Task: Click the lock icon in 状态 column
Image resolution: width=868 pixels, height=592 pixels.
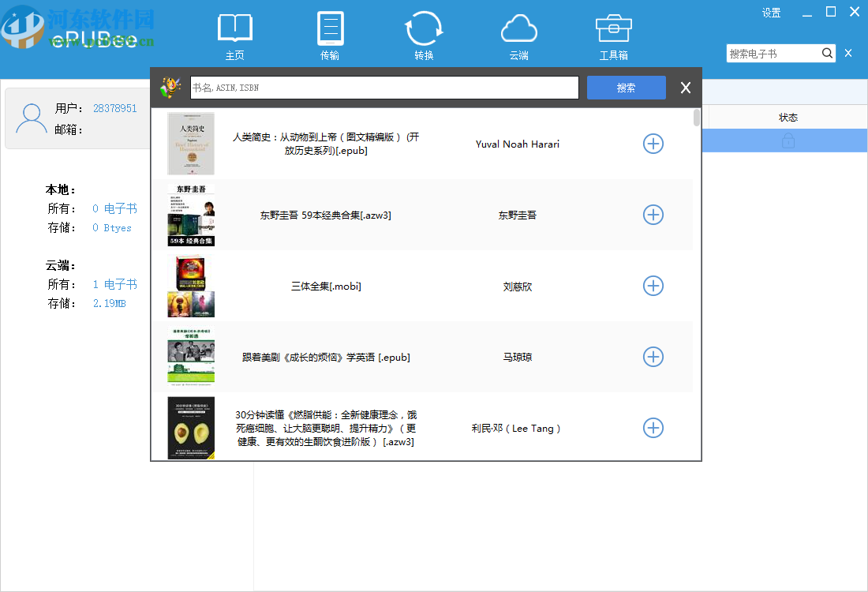Action: click(x=788, y=141)
